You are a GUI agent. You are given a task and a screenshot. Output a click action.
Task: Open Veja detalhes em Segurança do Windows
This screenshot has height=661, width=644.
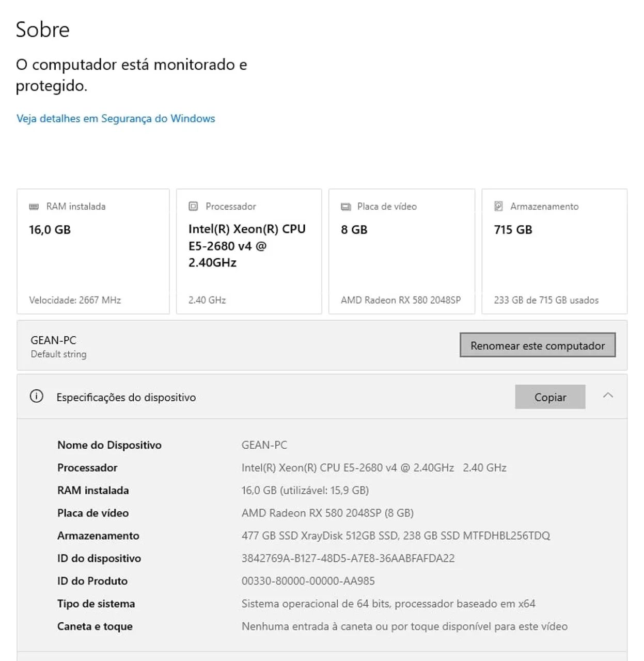(116, 119)
